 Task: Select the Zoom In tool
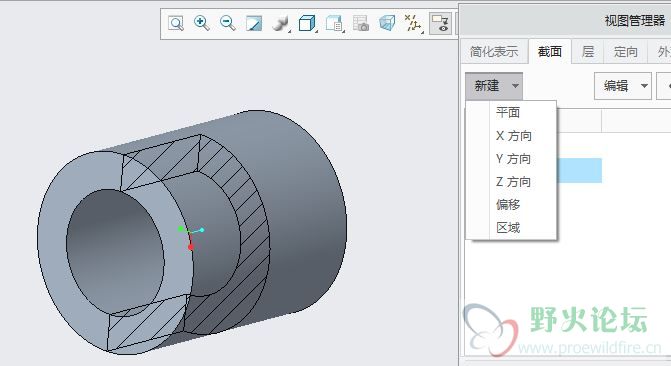[x=202, y=23]
